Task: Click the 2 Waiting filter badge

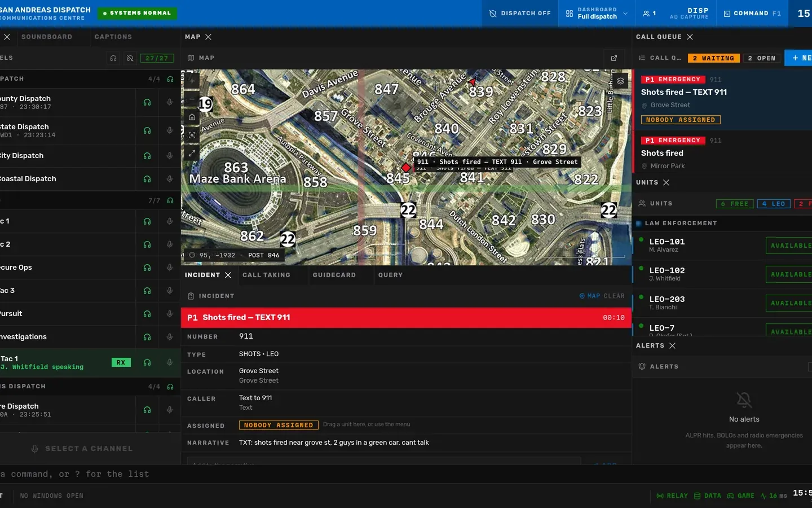Action: click(714, 58)
